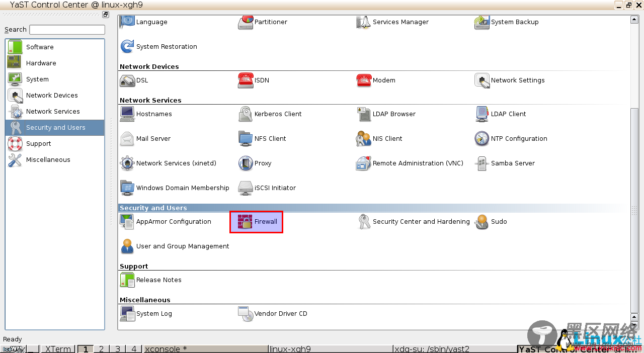The width and height of the screenshot is (644, 353).
Task: Activate the xdg-su /sbin/yast2 taskbar entry
Action: point(455,349)
